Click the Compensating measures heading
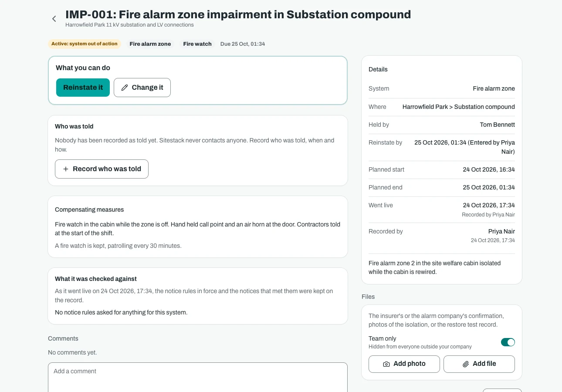 point(89,210)
